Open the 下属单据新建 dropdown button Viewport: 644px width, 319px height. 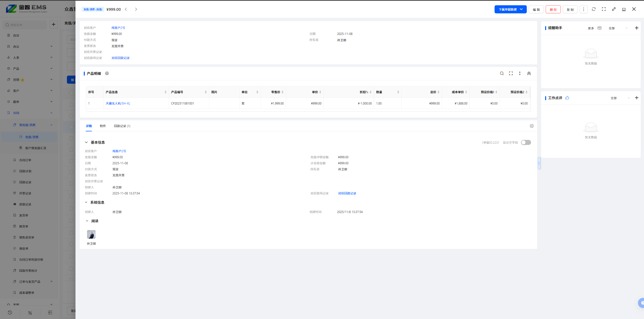click(x=510, y=9)
